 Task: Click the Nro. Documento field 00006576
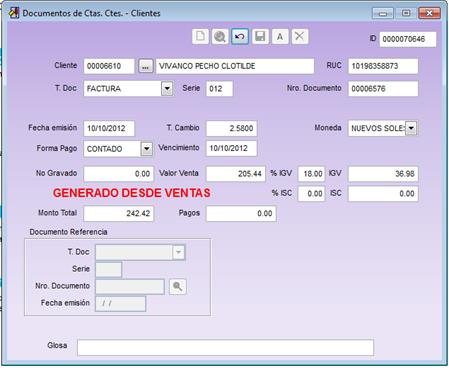(383, 89)
